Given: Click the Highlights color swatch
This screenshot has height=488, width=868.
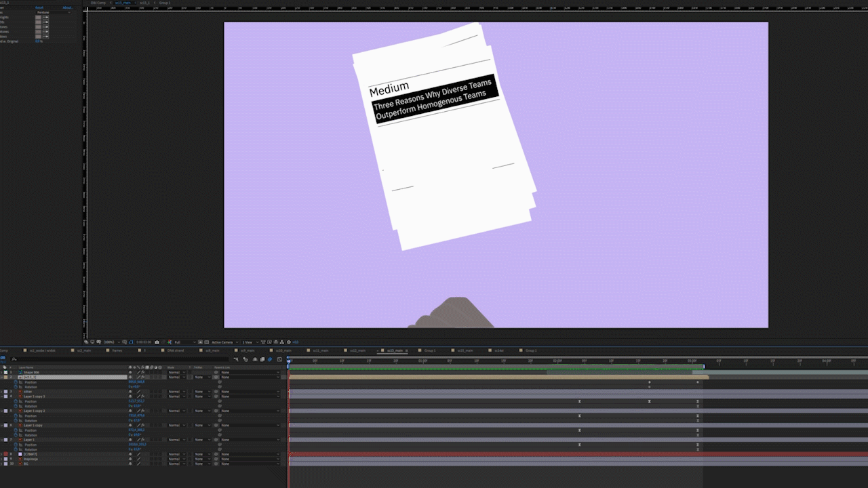Looking at the screenshot, I should (x=39, y=17).
